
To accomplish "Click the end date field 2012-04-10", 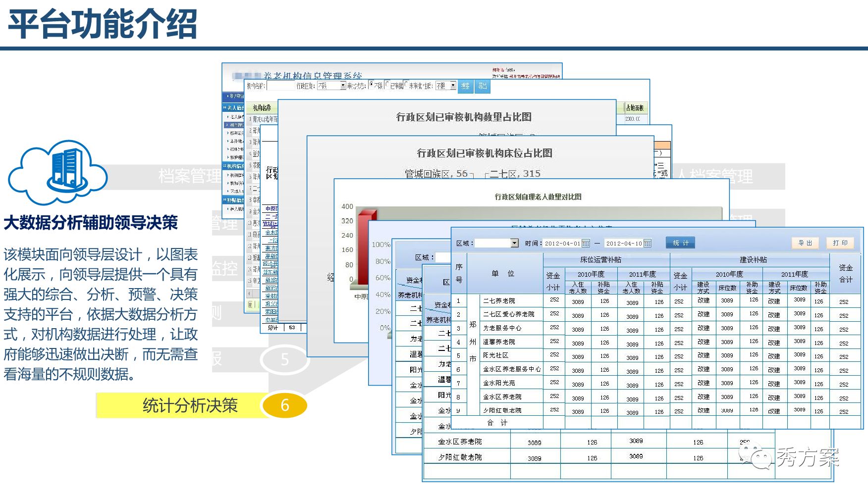I will [x=624, y=243].
